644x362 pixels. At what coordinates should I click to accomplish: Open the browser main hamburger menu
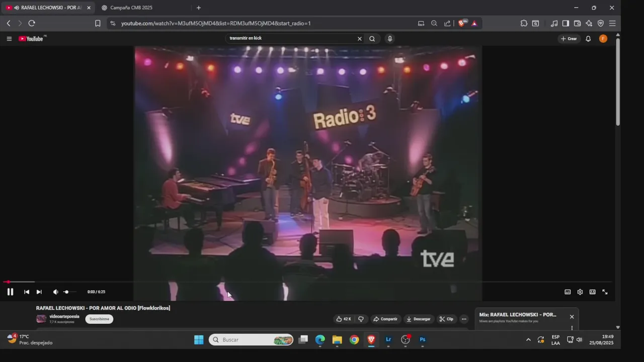pos(612,23)
